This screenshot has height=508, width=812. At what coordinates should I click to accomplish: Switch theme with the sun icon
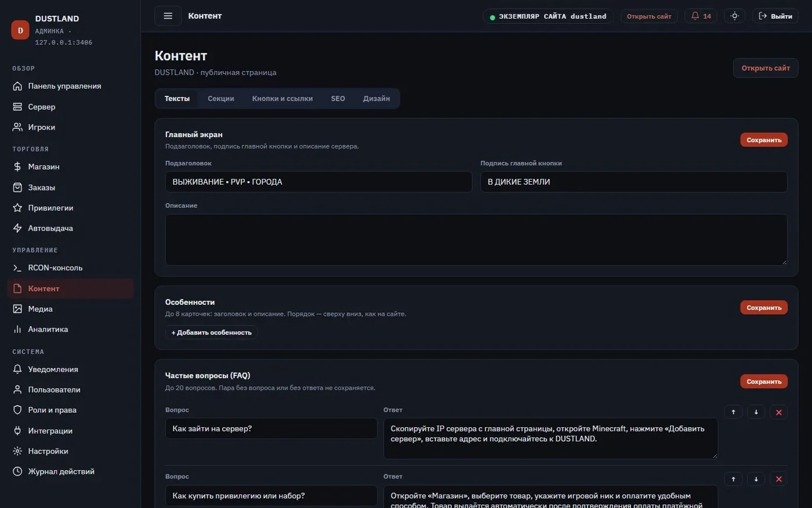point(734,16)
